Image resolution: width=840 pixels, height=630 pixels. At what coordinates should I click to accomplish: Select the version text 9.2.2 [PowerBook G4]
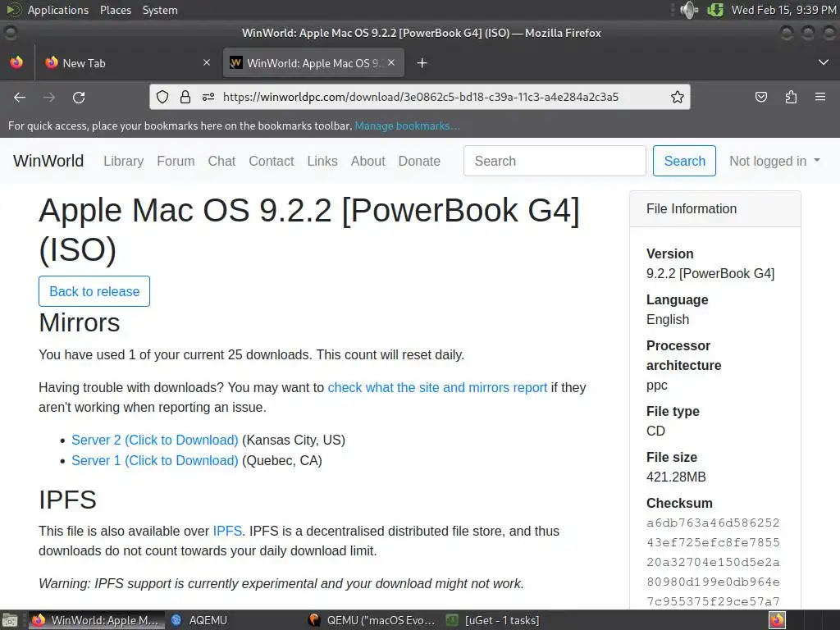(x=710, y=273)
